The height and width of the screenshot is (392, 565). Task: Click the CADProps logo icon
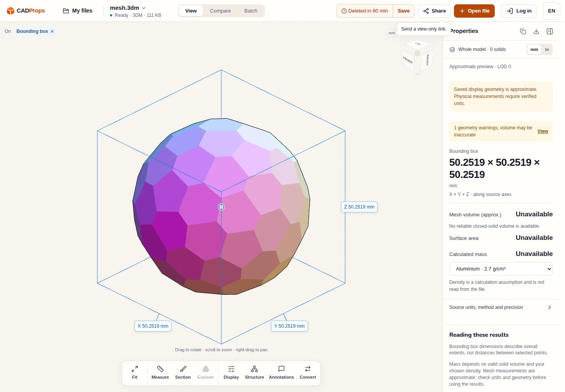click(11, 11)
